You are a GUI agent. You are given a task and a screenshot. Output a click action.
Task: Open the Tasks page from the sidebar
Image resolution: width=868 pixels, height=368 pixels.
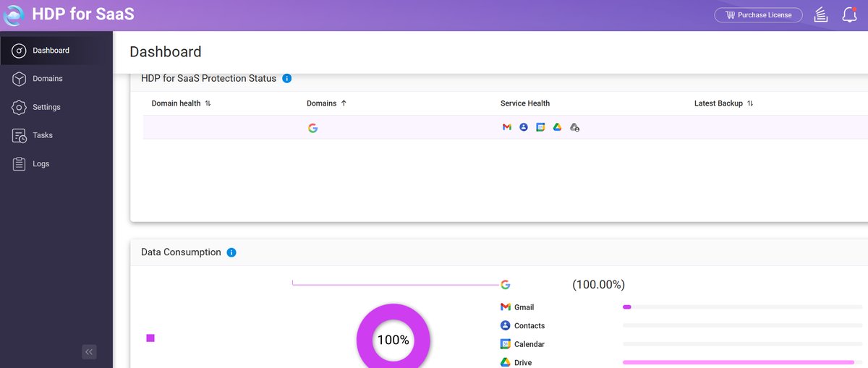[43, 135]
